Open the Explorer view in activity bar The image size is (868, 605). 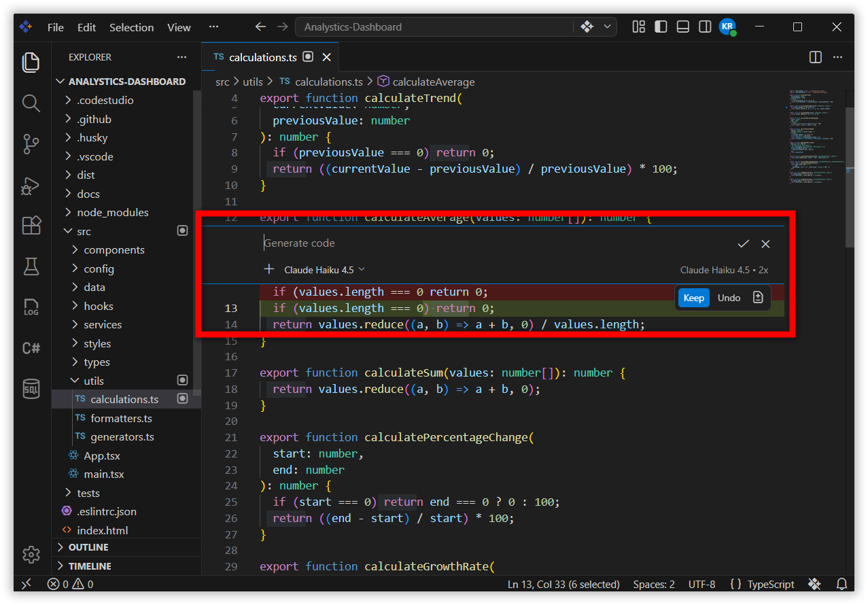31,63
